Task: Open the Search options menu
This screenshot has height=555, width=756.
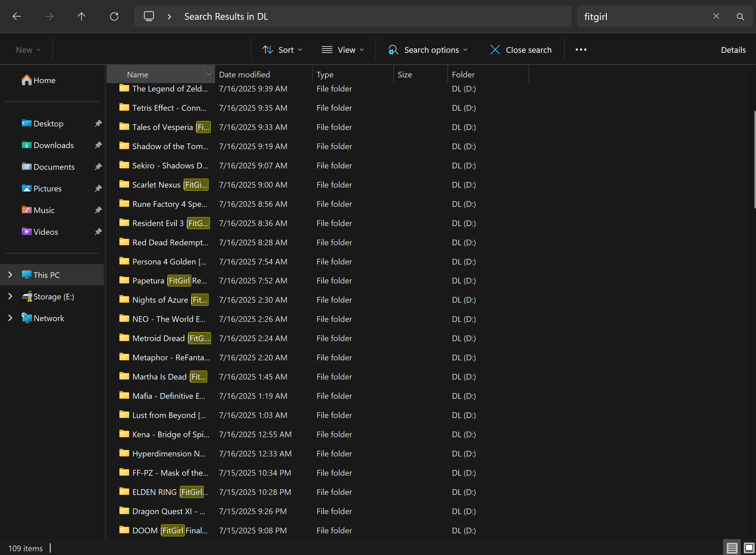Action: click(x=428, y=50)
